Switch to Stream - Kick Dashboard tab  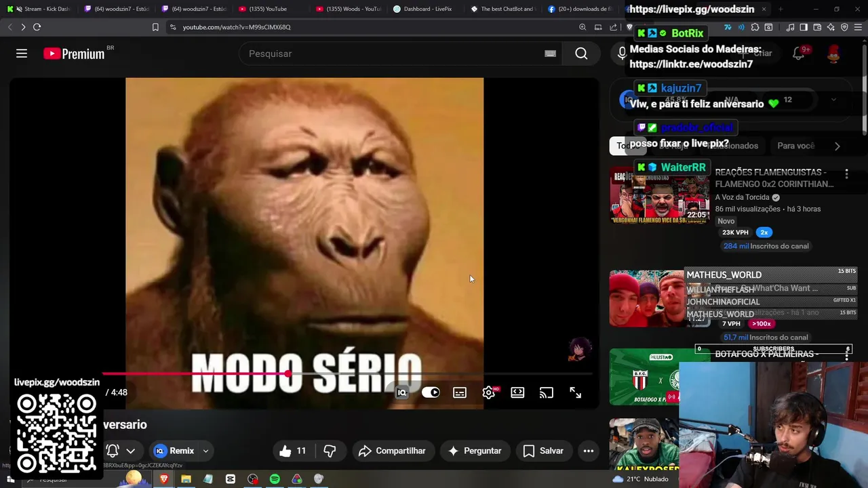38,9
